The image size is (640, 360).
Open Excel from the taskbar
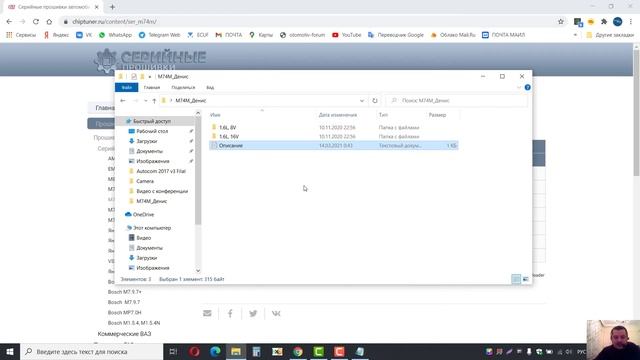coord(277,351)
